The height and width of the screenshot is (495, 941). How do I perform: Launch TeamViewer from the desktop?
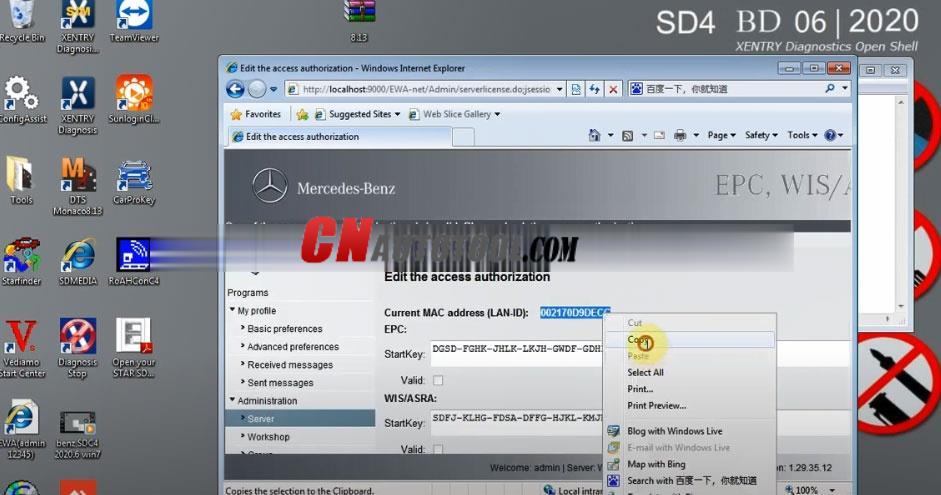coord(134,21)
